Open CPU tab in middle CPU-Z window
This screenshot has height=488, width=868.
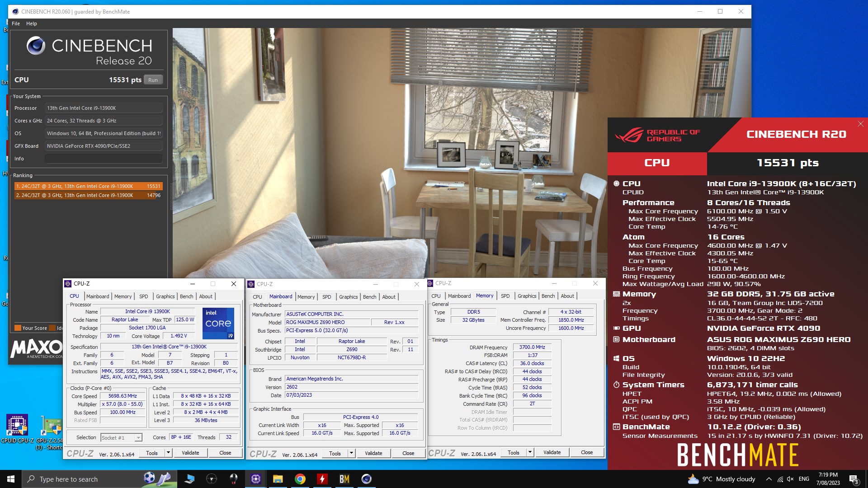pos(257,297)
